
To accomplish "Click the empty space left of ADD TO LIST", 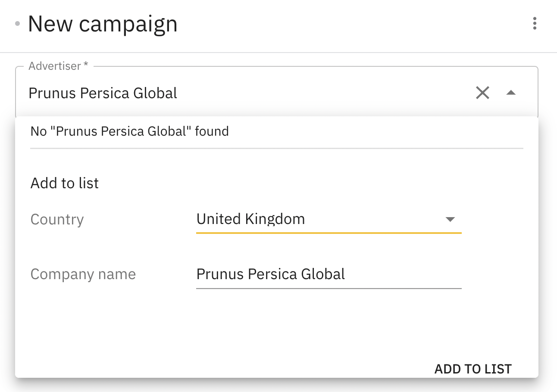I will (x=216, y=369).
